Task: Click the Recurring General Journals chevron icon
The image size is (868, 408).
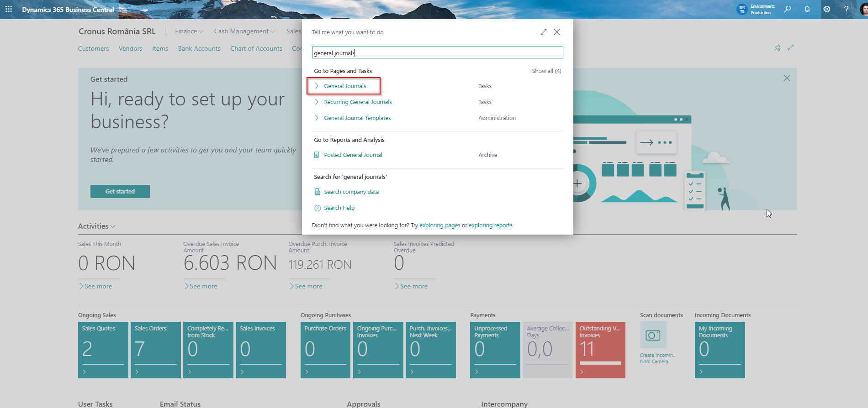Action: (317, 102)
